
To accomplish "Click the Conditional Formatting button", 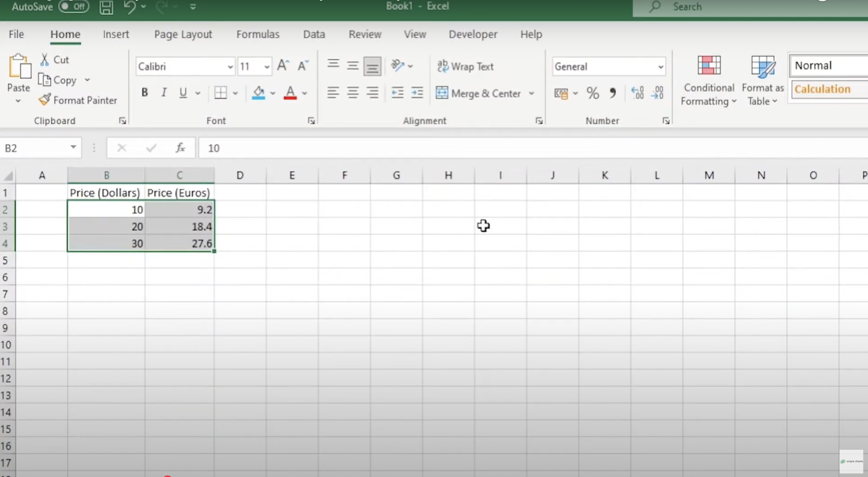I will pos(709,81).
